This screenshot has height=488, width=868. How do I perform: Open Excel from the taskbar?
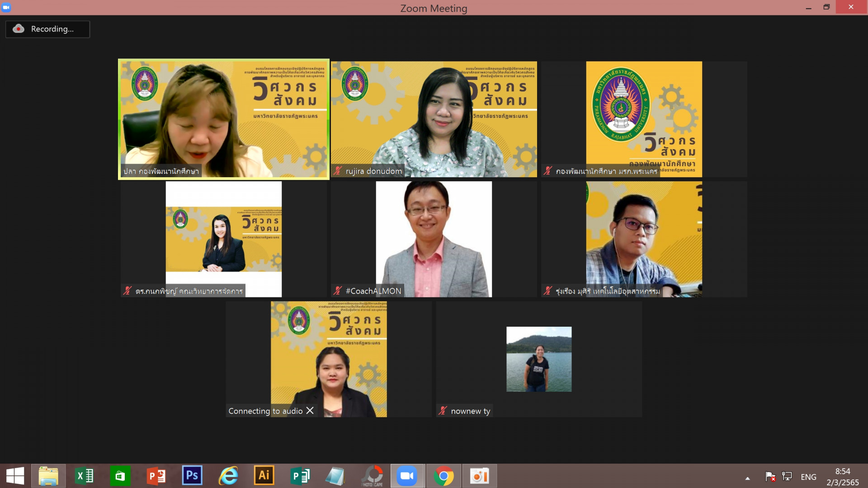point(84,476)
